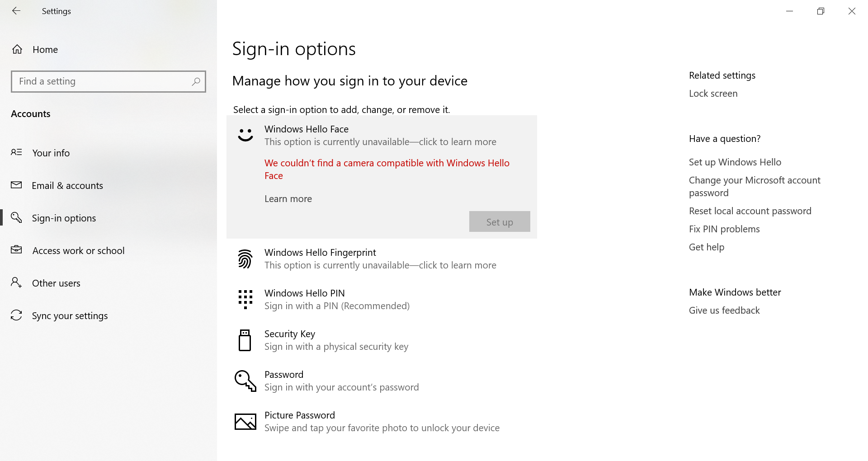Open Access work or school

pos(108,250)
